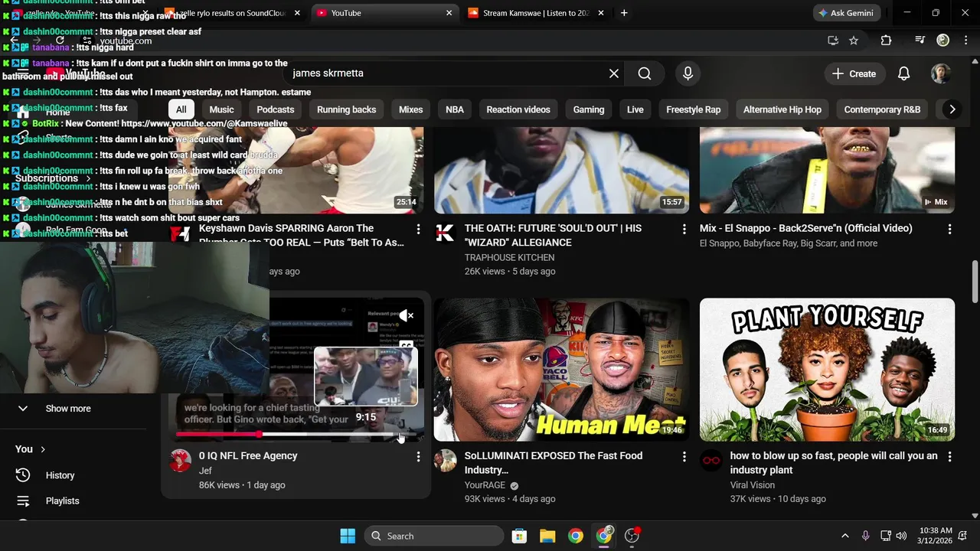Toggle captions on the hover preview
The height and width of the screenshot is (551, 980).
(x=407, y=346)
